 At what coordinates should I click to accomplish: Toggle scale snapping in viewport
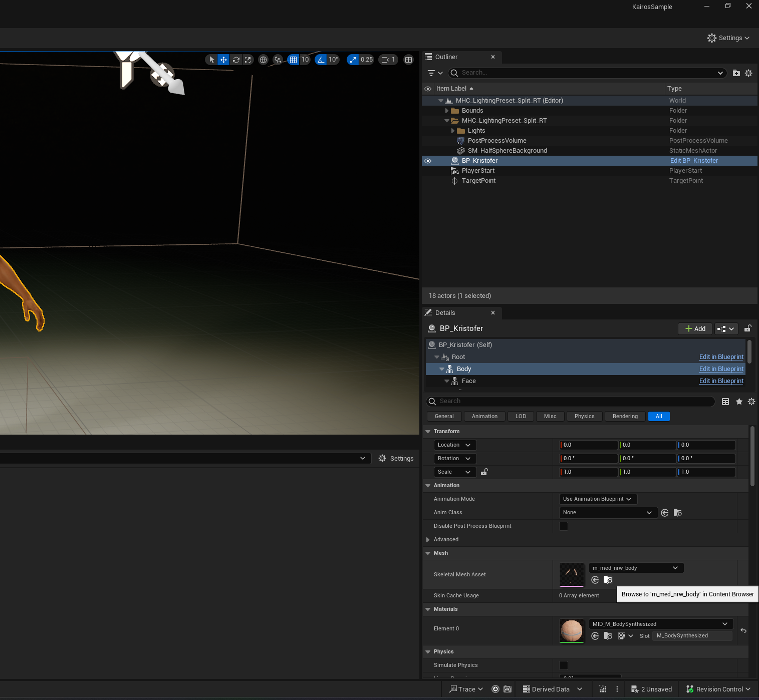(x=353, y=60)
